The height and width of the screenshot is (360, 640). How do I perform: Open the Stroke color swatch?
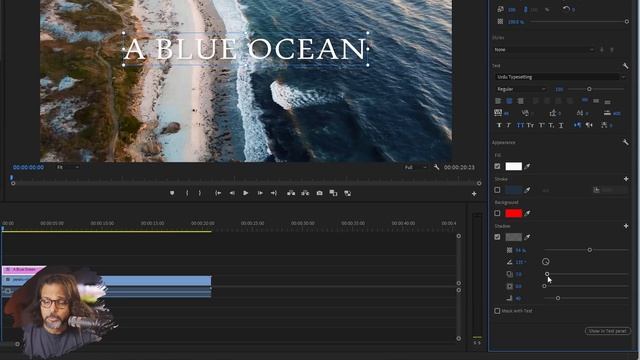(513, 190)
